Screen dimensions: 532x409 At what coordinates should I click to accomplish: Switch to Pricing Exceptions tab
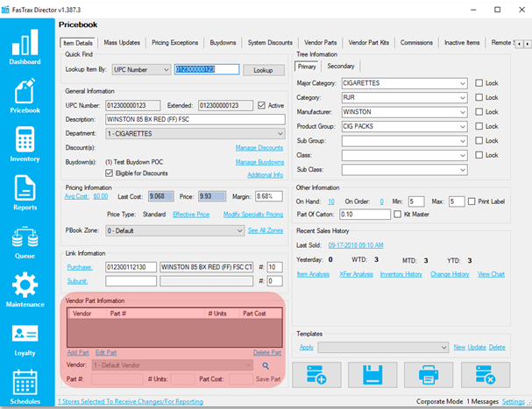(x=174, y=43)
